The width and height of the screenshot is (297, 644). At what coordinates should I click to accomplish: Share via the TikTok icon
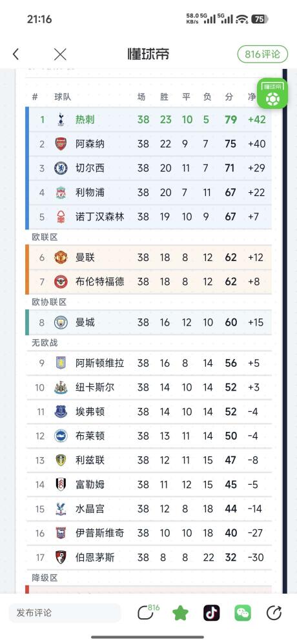(211, 613)
